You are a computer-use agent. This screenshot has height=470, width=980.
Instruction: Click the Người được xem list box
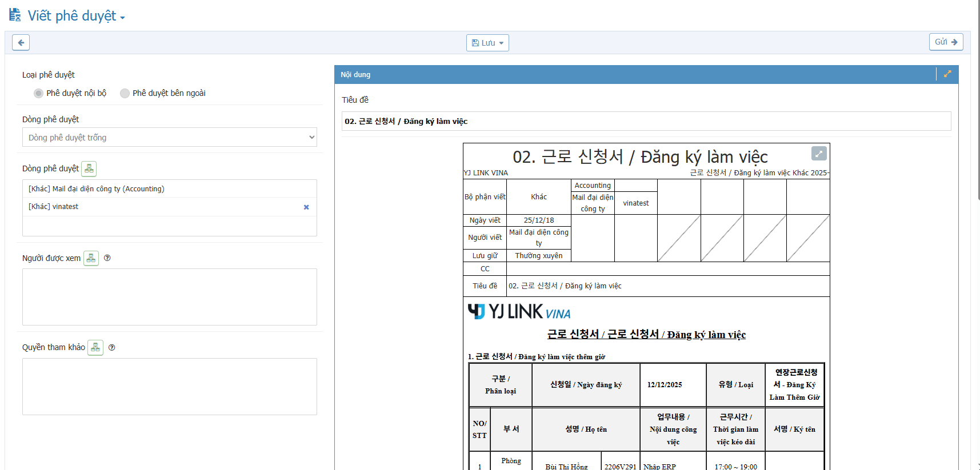(x=169, y=297)
